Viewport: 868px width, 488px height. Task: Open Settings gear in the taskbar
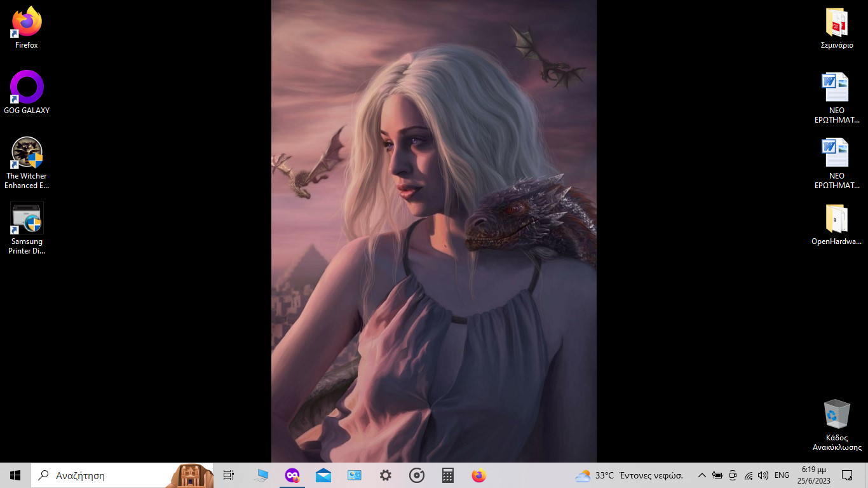point(385,475)
